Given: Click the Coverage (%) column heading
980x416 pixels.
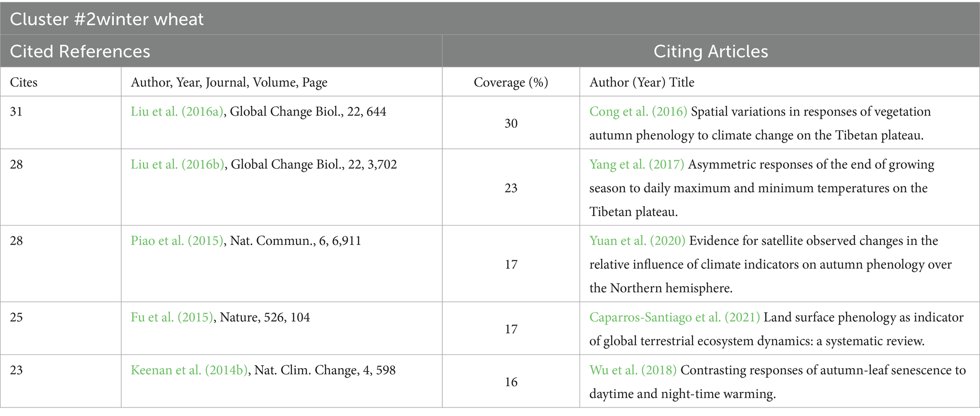Looking at the screenshot, I should tap(511, 82).
